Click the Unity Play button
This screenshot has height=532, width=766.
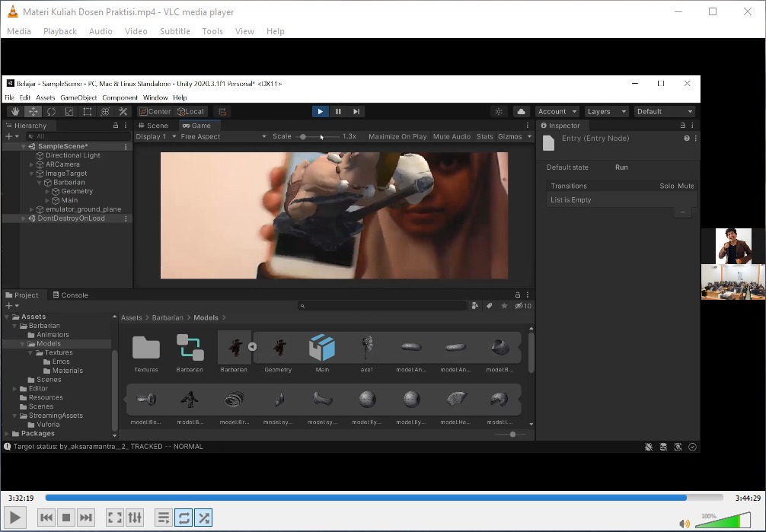click(x=320, y=111)
